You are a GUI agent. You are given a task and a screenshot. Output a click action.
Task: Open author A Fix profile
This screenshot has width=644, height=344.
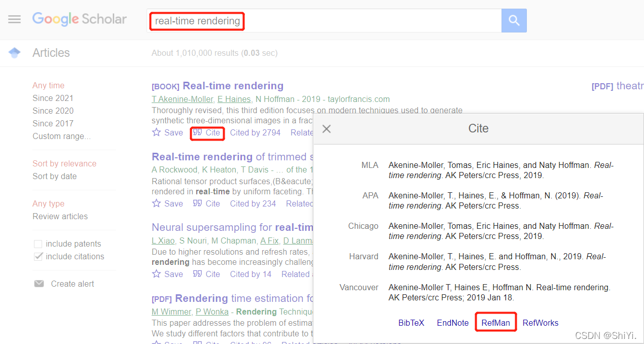click(269, 240)
